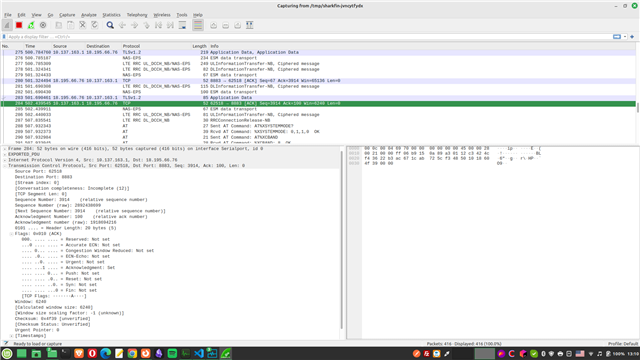Image resolution: width=640 pixels, height=360 pixels.
Task: Click the Length column header
Action: click(200, 46)
